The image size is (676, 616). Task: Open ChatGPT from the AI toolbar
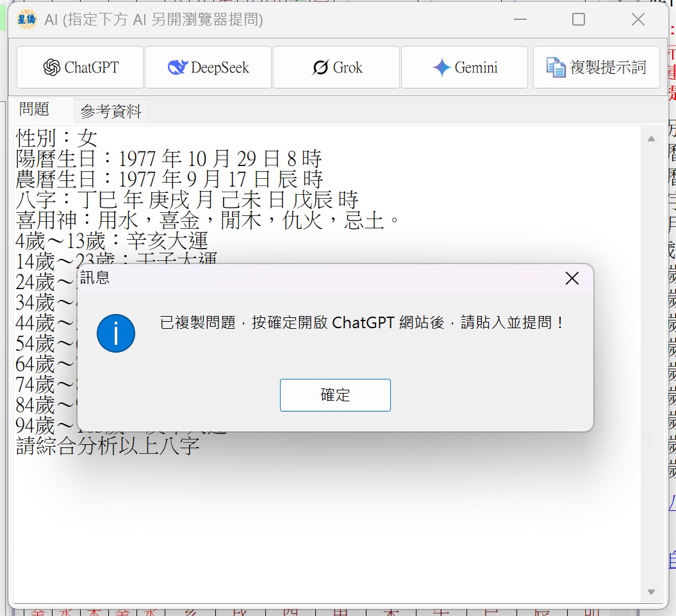tap(80, 67)
